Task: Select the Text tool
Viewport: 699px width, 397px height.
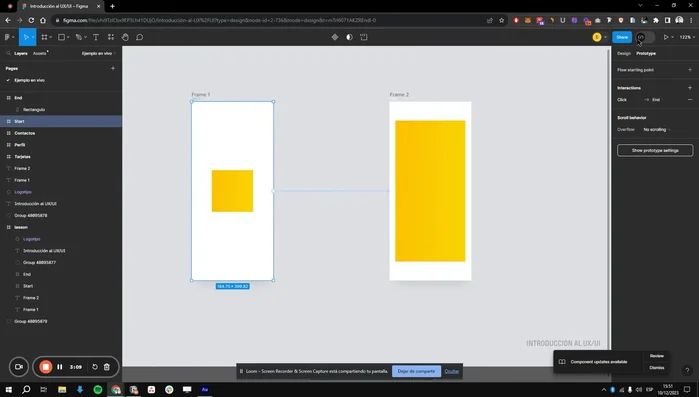Action: (x=96, y=37)
